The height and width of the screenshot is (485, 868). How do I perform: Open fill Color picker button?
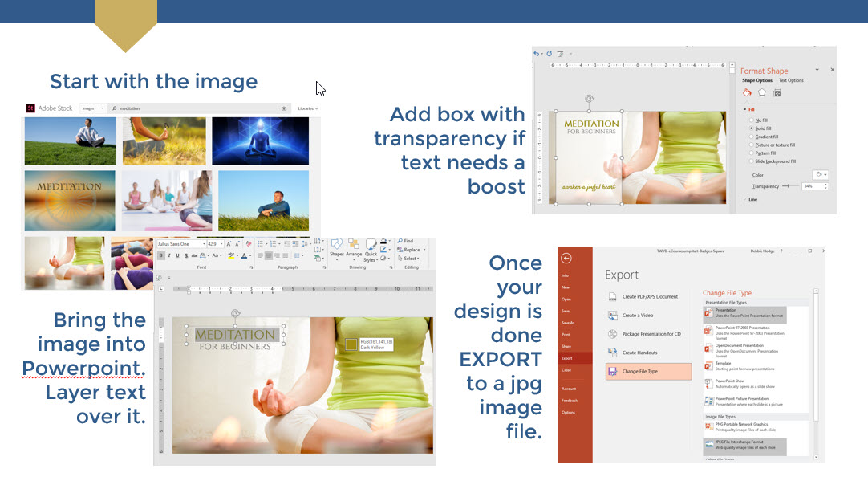click(x=821, y=174)
